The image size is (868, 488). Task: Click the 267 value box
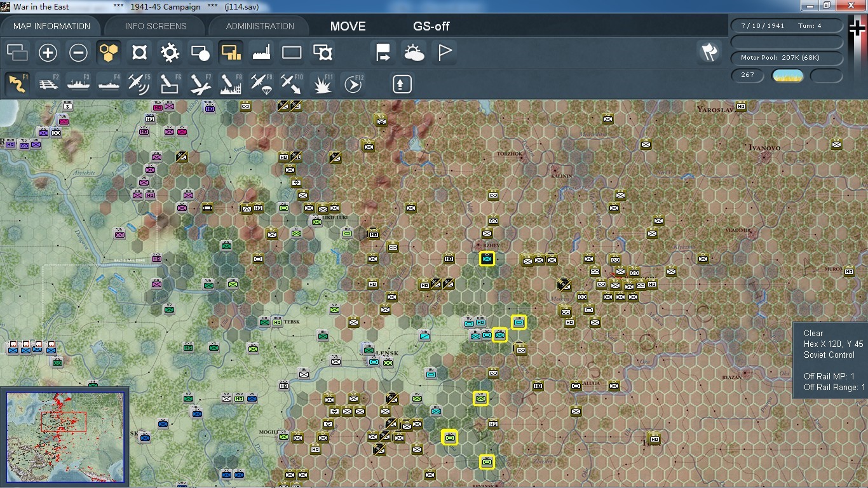click(x=747, y=75)
